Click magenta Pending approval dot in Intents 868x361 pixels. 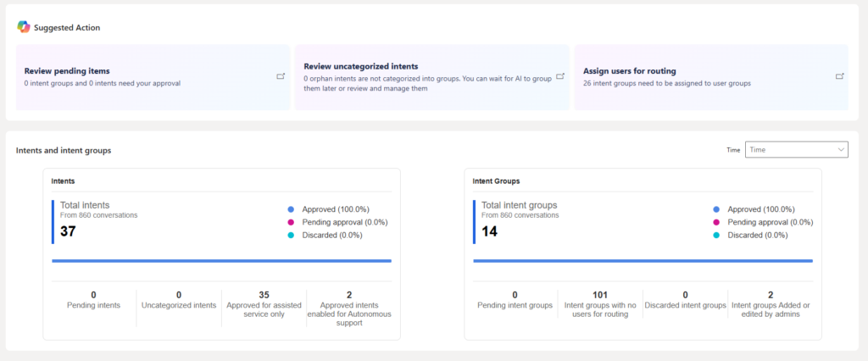(x=291, y=222)
